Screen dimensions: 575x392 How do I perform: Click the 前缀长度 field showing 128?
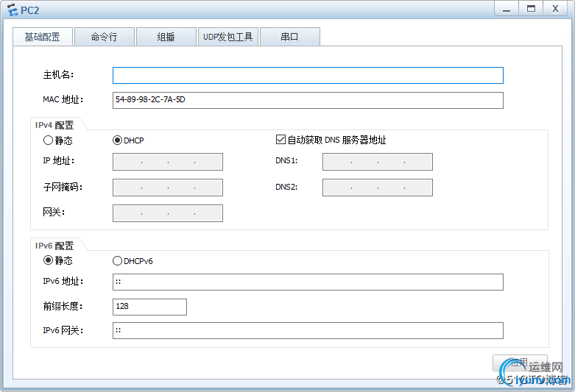click(x=149, y=307)
